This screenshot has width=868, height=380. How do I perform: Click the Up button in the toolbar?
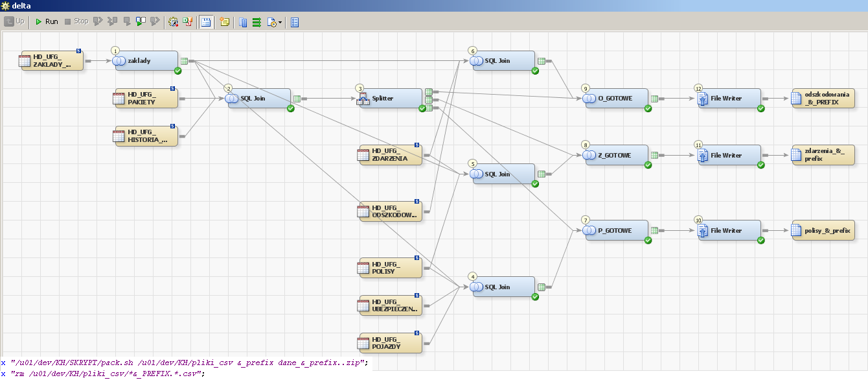coord(15,21)
